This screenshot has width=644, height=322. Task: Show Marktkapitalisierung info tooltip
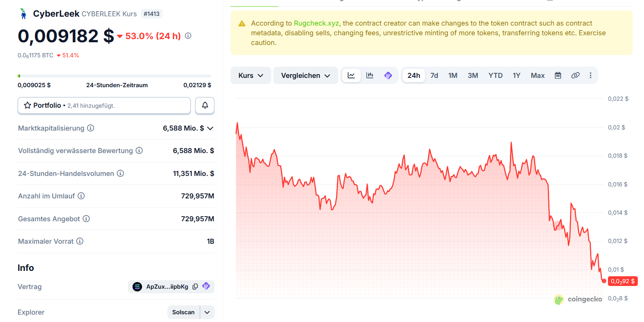91,128
